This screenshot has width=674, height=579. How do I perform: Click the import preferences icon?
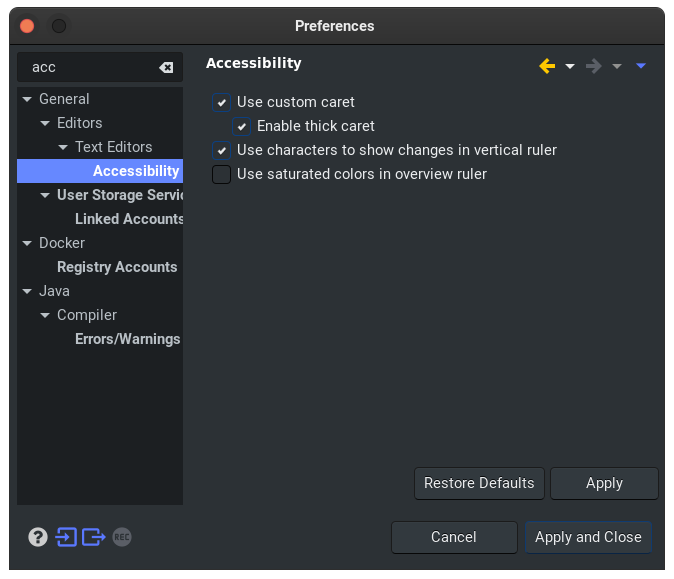pos(66,537)
